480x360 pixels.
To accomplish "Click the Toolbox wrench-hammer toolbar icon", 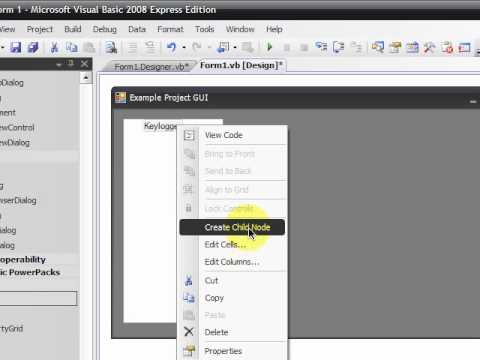I will point(430,48).
